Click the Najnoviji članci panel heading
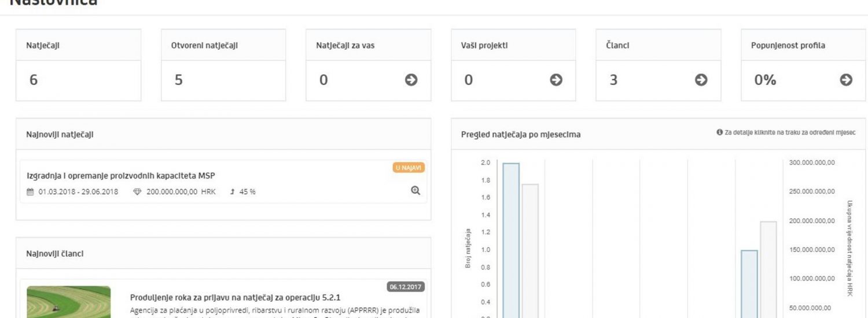 [55, 253]
